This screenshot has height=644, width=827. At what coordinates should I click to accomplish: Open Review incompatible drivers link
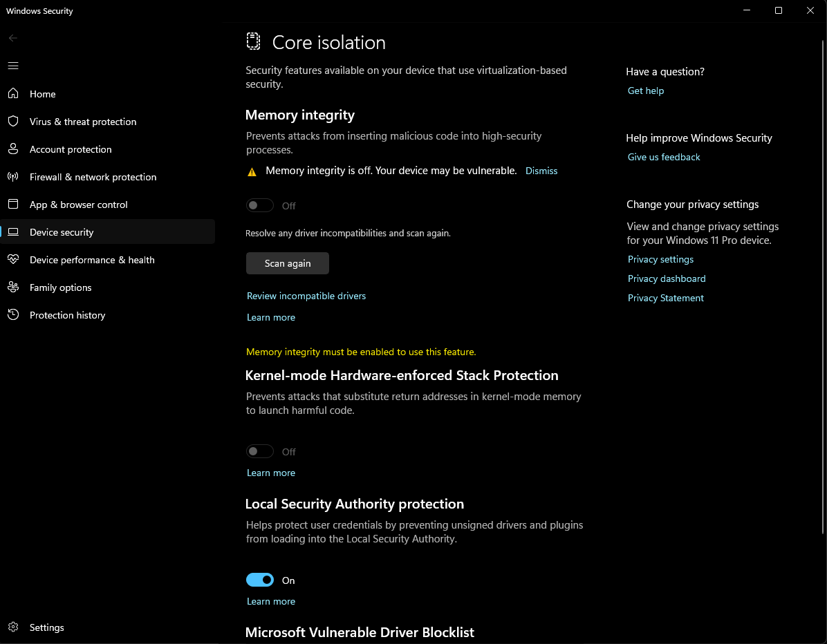pyautogui.click(x=306, y=296)
